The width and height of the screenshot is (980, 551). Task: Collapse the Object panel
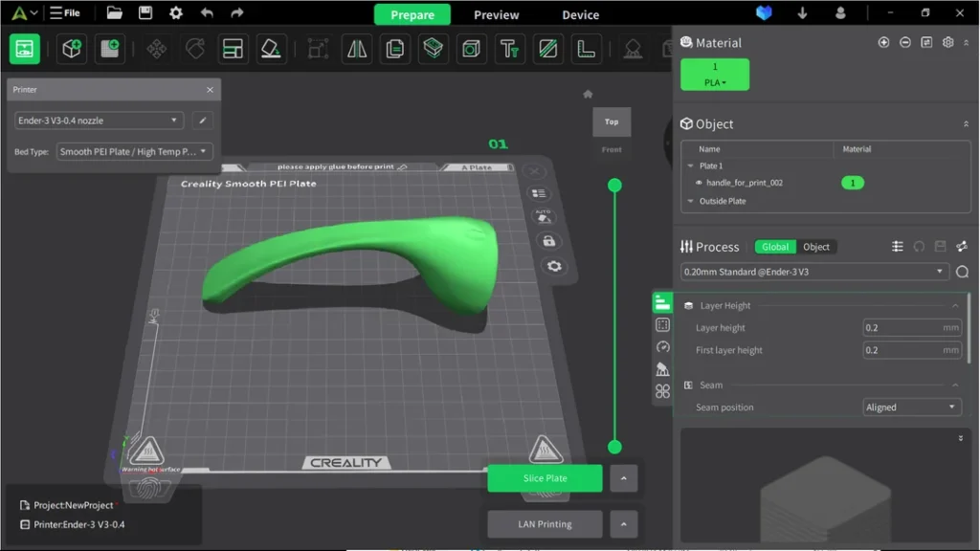tap(966, 124)
